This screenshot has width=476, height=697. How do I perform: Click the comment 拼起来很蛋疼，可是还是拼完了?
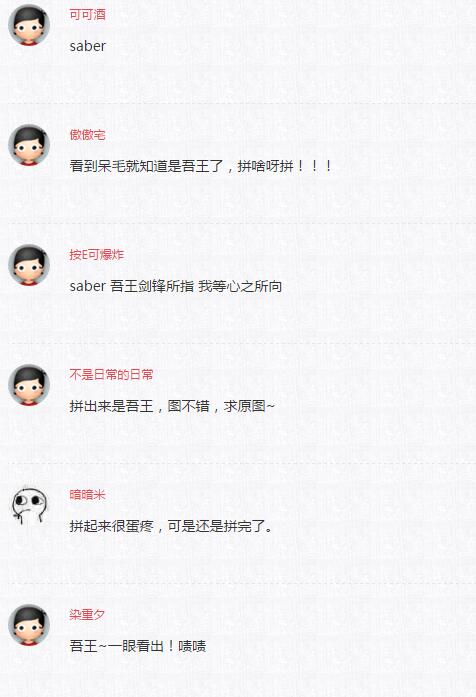pyautogui.click(x=171, y=526)
